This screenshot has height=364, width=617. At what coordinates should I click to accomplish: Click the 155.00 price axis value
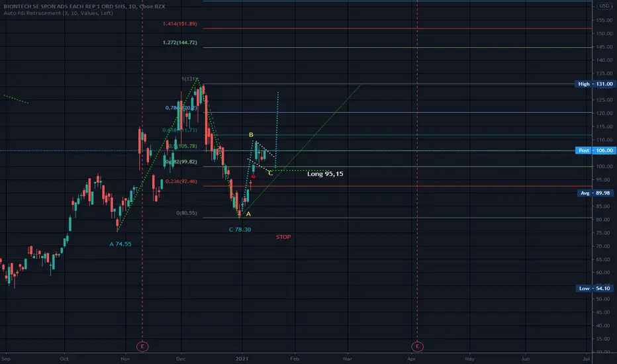604,20
